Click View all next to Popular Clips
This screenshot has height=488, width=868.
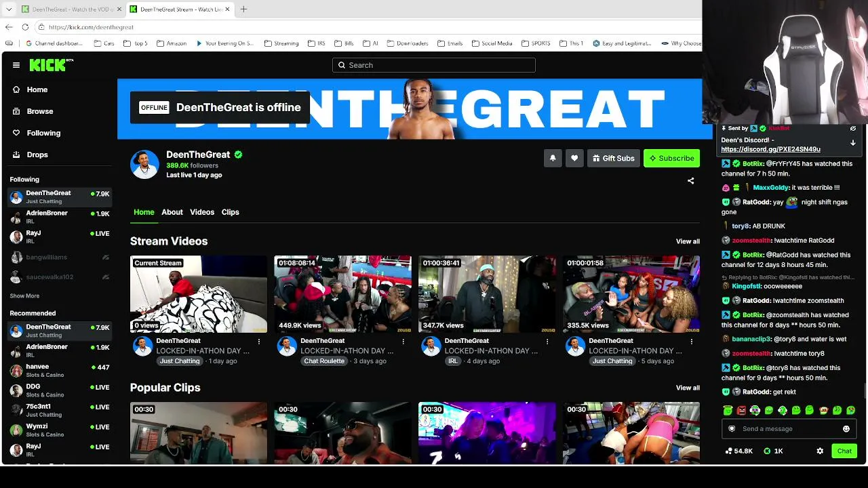(688, 388)
